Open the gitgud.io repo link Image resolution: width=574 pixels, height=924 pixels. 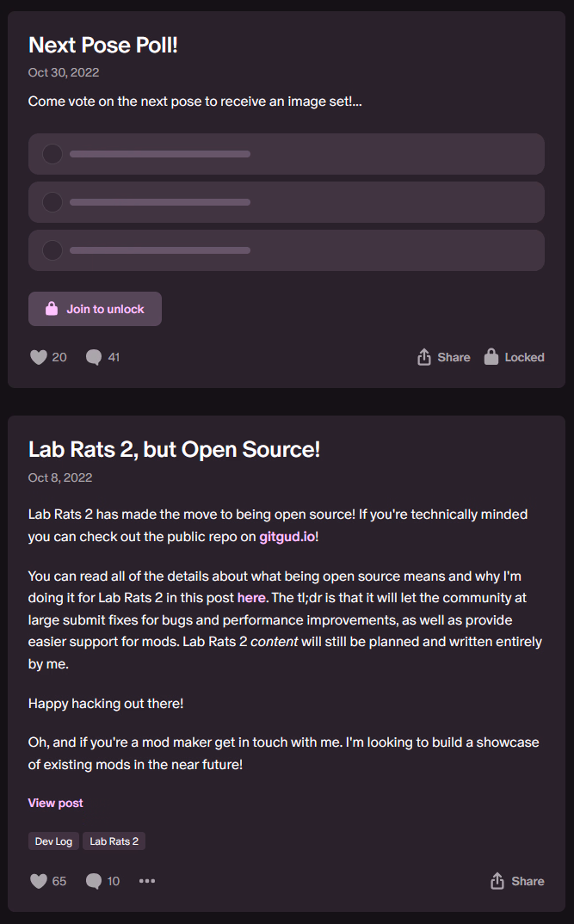[287, 537]
